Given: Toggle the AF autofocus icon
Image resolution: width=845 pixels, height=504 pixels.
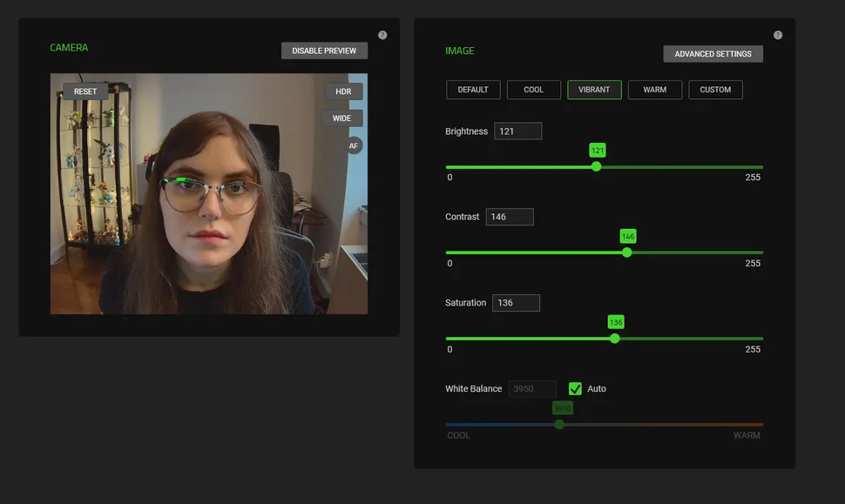Looking at the screenshot, I should (x=354, y=146).
